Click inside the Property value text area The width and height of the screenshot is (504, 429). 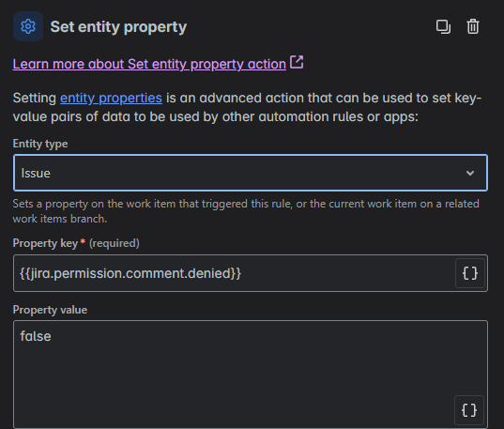(x=251, y=375)
